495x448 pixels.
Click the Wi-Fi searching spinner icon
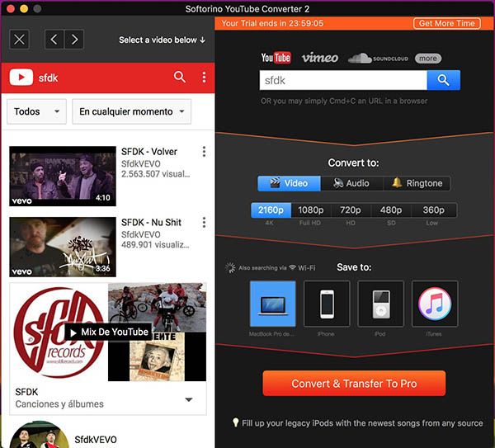click(x=230, y=267)
